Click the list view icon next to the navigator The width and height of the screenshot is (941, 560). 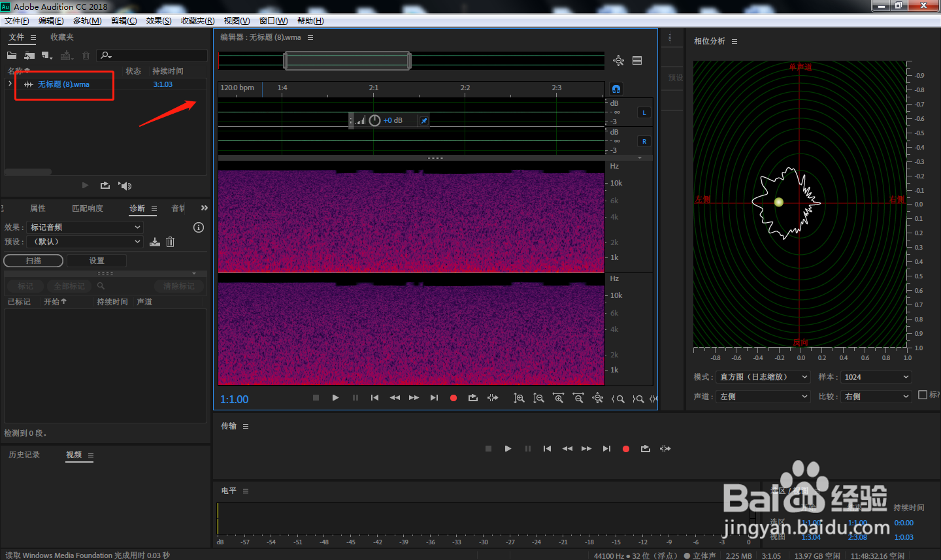(637, 61)
